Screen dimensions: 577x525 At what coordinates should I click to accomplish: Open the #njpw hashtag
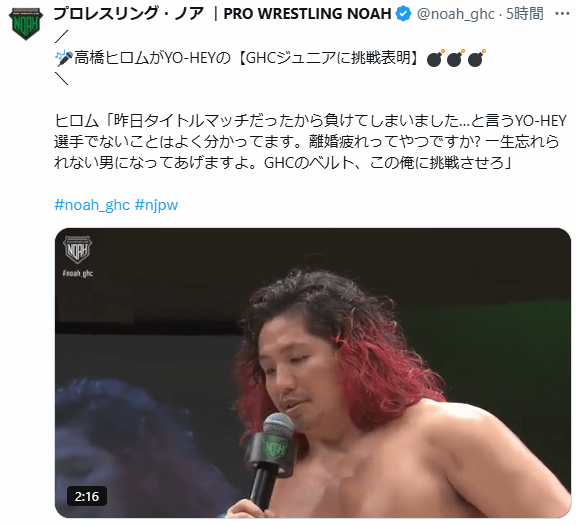point(156,205)
